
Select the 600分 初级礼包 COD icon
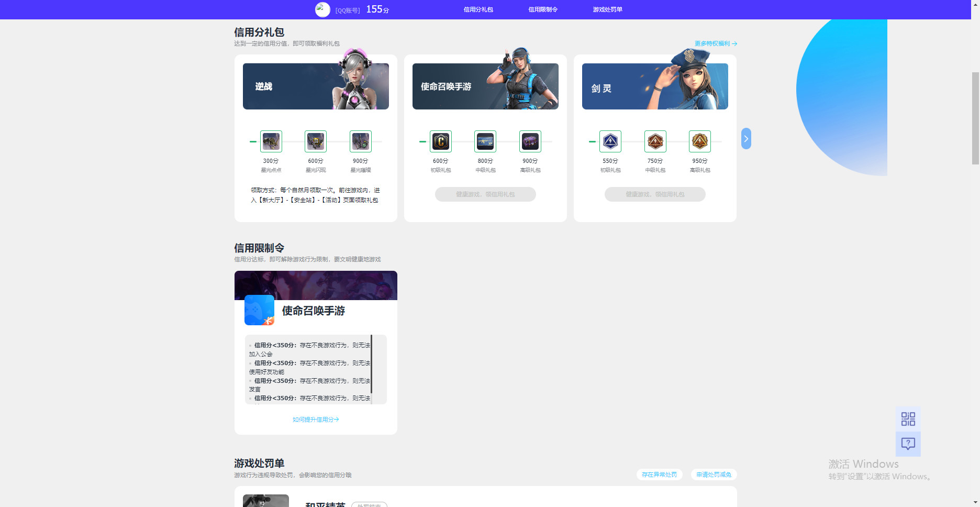441,141
